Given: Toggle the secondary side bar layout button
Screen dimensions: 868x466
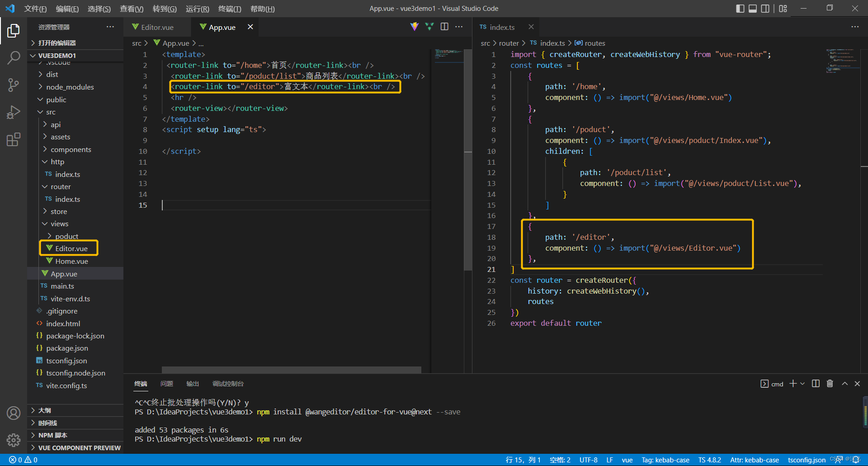Looking at the screenshot, I should pyautogui.click(x=765, y=9).
